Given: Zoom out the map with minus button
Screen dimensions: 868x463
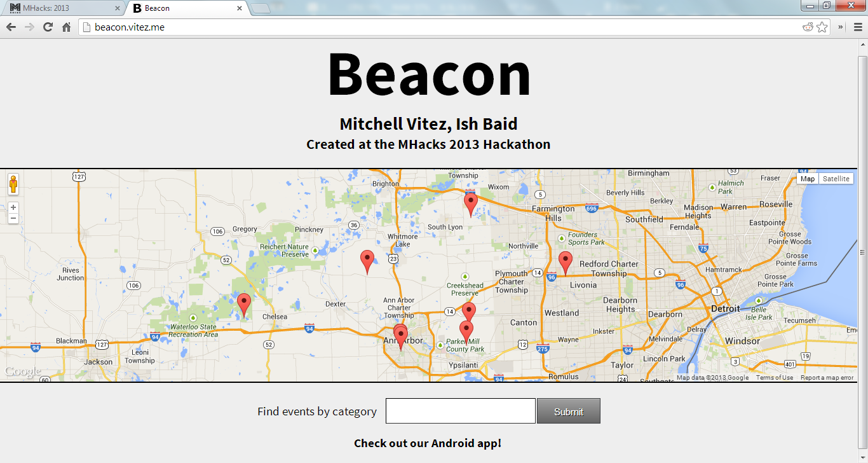Looking at the screenshot, I should [x=13, y=218].
